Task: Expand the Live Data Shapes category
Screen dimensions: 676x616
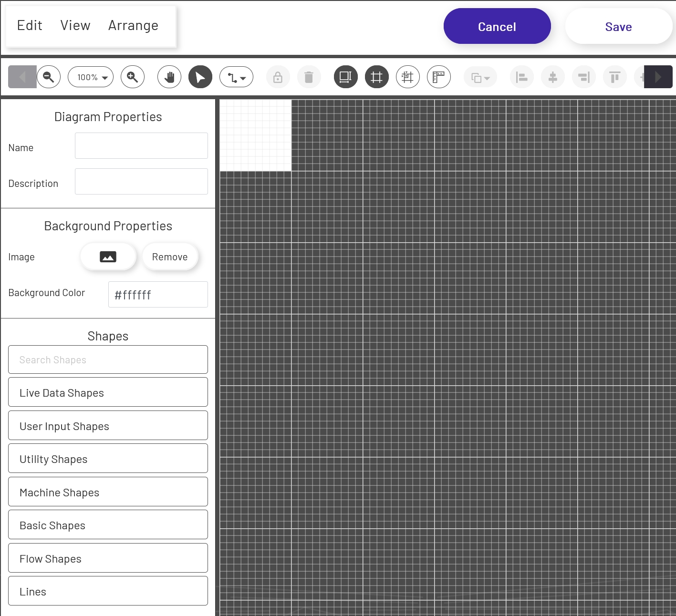Action: pos(108,392)
